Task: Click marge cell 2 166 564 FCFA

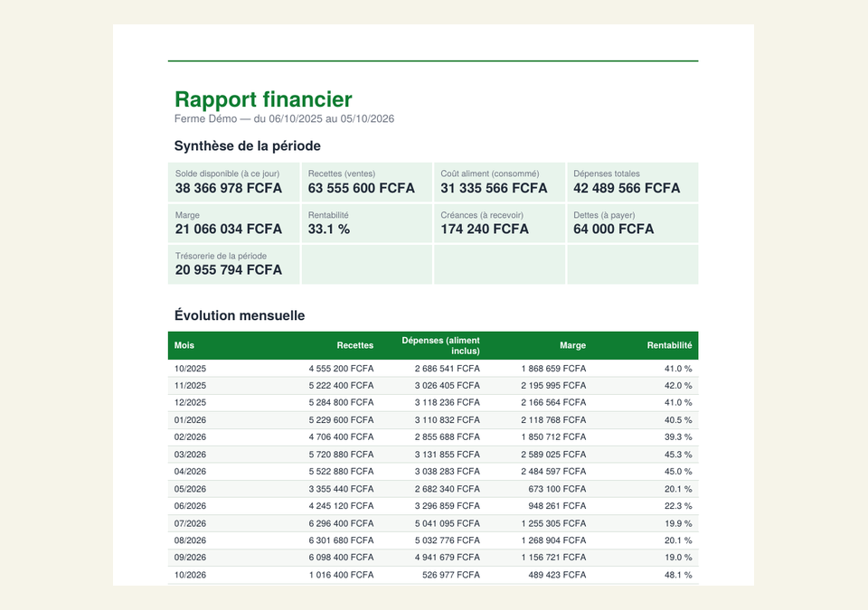Action: (x=553, y=402)
